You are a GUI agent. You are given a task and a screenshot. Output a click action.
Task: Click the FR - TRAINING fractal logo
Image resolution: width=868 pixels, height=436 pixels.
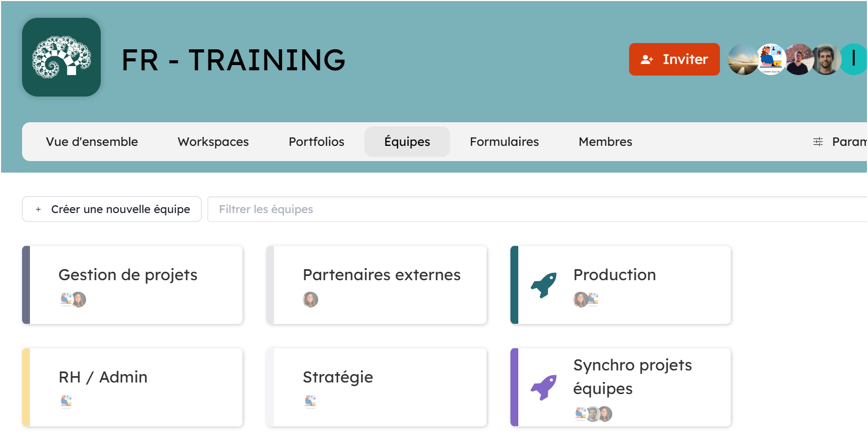click(61, 57)
